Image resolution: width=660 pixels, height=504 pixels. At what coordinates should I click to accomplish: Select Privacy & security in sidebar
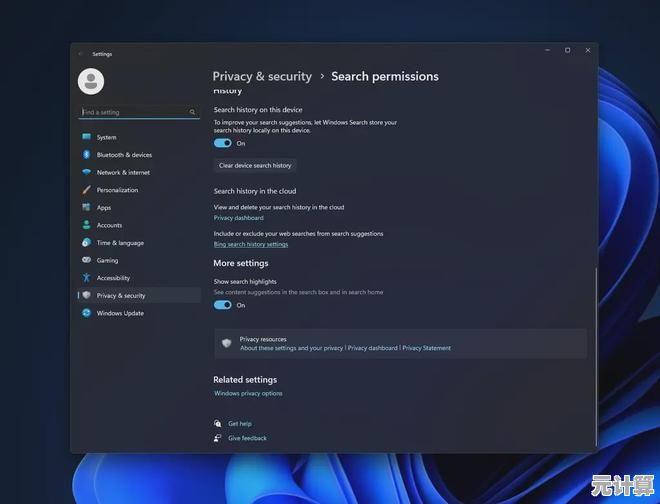pyautogui.click(x=120, y=296)
